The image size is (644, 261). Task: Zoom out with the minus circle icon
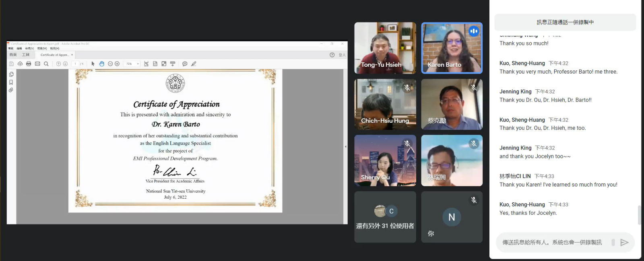click(110, 64)
